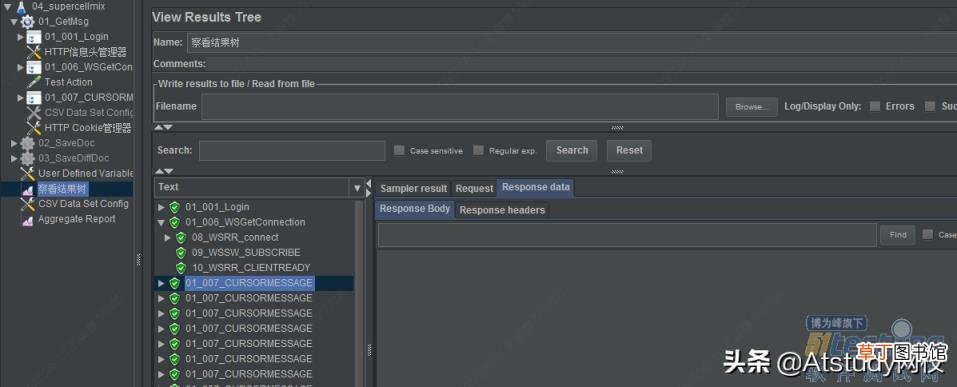Click the 察看结果树 listener icon in test plan
Image resolution: width=957 pixels, height=387 pixels.
pos(28,189)
